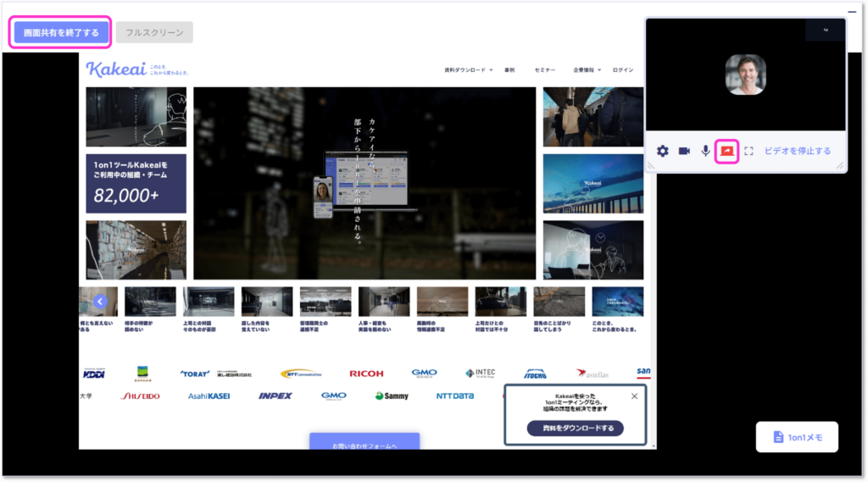Click お問い合わせフォームへ button
The width and height of the screenshot is (868, 482).
pos(364,443)
